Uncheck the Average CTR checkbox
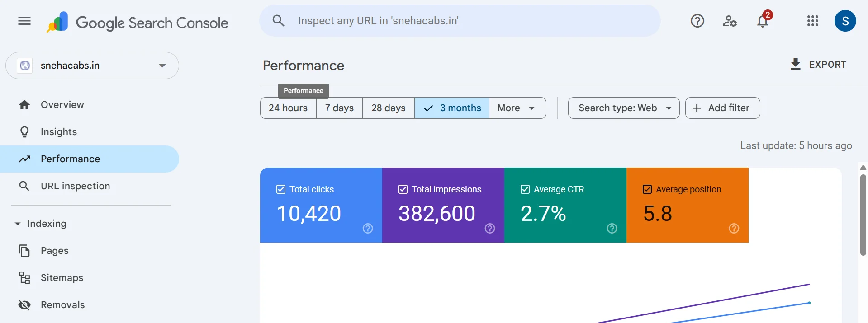The height and width of the screenshot is (323, 868). (x=525, y=189)
